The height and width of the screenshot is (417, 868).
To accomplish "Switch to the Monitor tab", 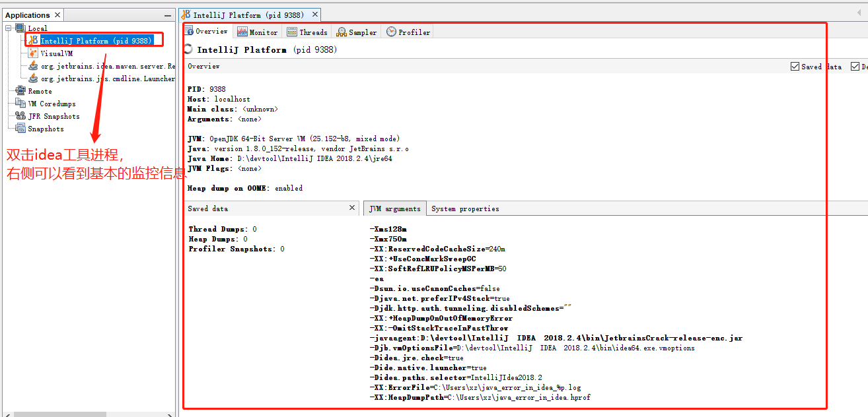I will click(258, 32).
